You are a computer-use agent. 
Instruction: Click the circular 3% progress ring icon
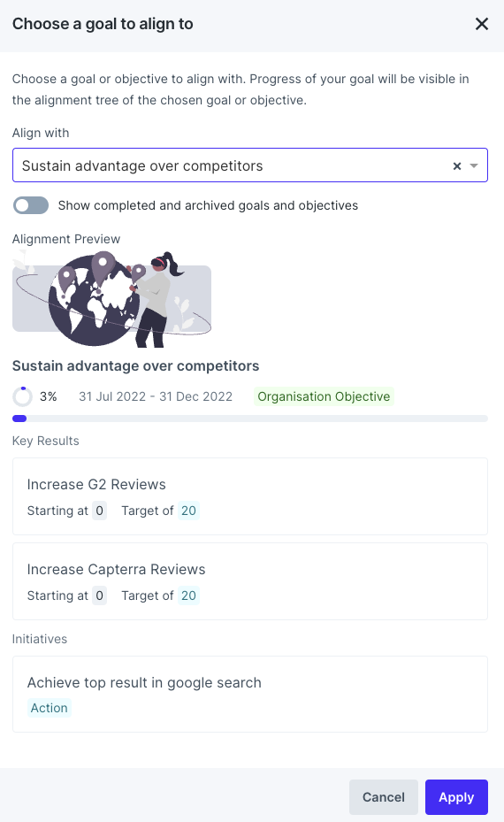coord(22,397)
